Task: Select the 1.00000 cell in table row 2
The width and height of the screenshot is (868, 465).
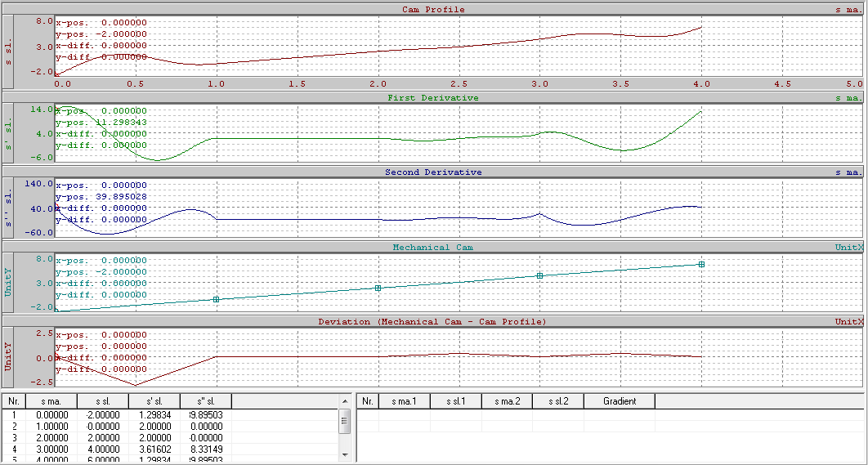Action: point(51,427)
